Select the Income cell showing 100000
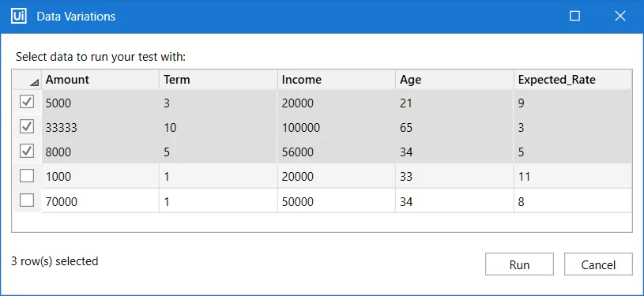 coord(337,127)
